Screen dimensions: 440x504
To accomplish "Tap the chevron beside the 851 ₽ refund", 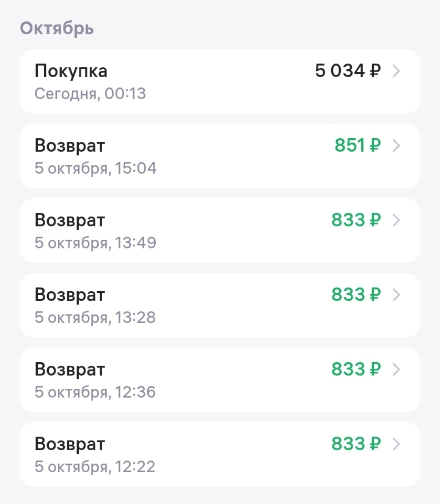I will [x=396, y=146].
